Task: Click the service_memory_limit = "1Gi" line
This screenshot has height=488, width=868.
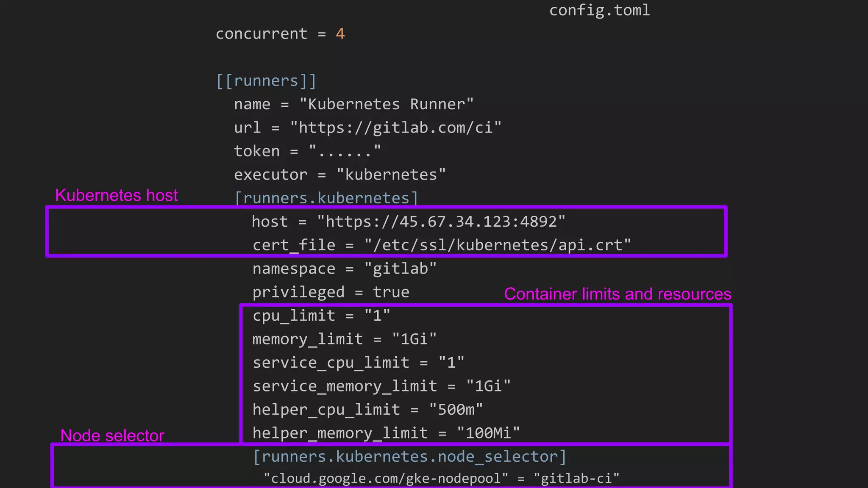Action: coord(381,386)
